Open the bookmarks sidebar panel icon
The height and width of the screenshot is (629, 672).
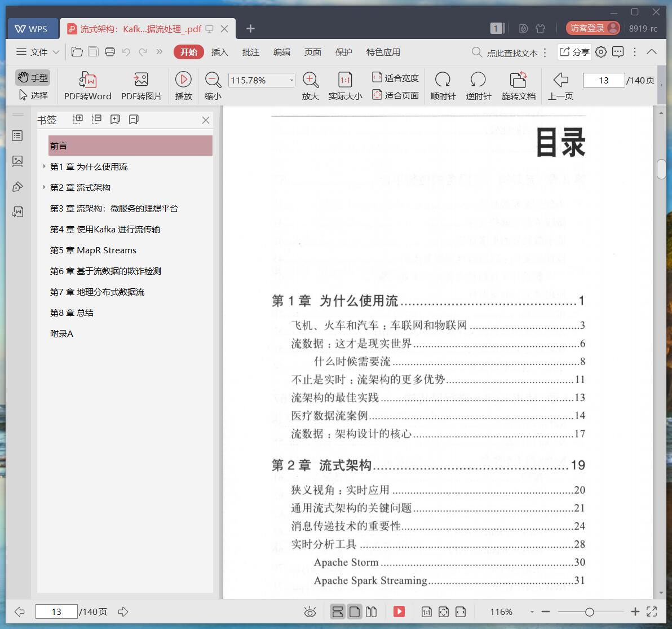coord(17,136)
